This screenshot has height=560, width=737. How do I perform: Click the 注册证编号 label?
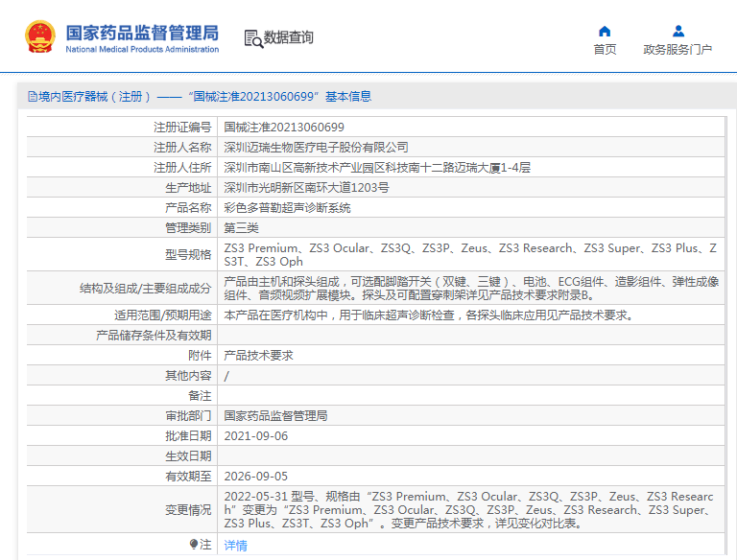[x=182, y=128]
